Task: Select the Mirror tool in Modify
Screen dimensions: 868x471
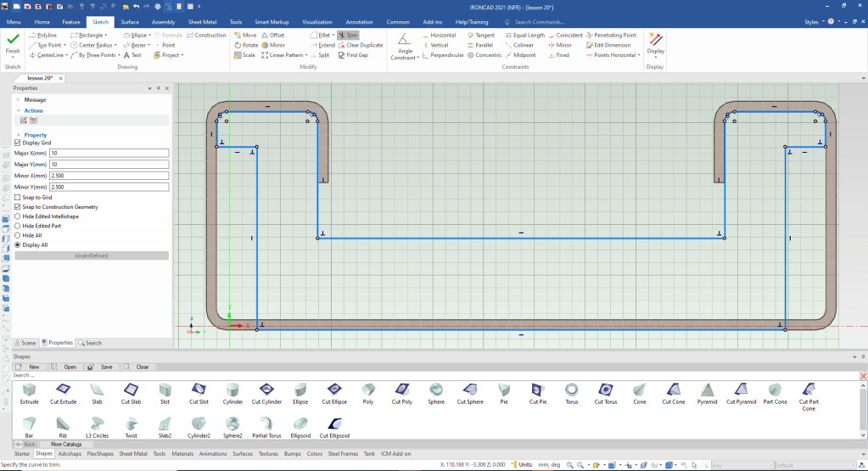Action: (272, 45)
